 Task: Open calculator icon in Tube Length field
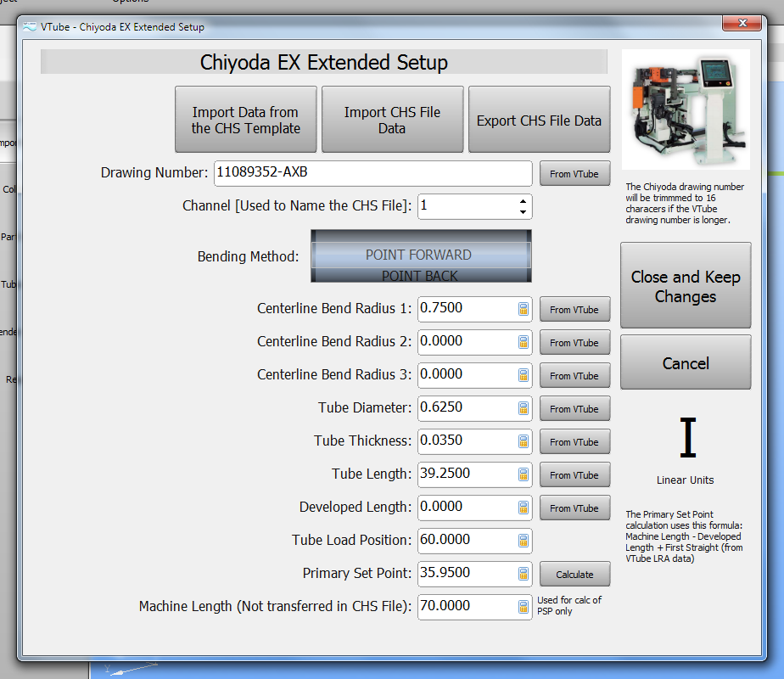point(524,475)
